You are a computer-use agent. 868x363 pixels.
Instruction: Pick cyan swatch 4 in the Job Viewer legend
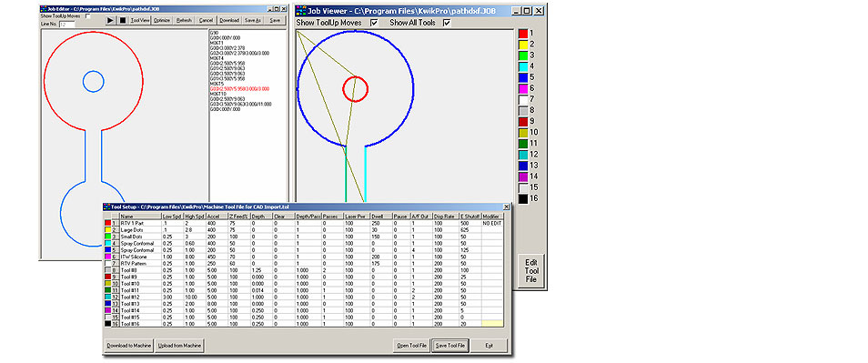[522, 66]
